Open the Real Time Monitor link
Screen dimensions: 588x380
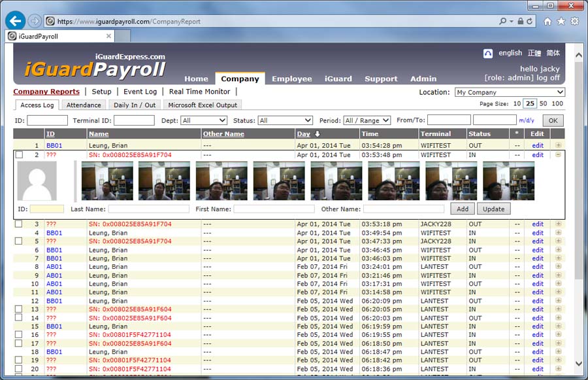tap(199, 92)
